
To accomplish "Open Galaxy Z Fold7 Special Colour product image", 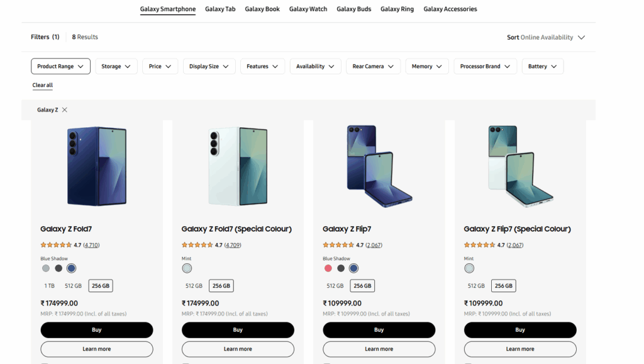I will [238, 166].
